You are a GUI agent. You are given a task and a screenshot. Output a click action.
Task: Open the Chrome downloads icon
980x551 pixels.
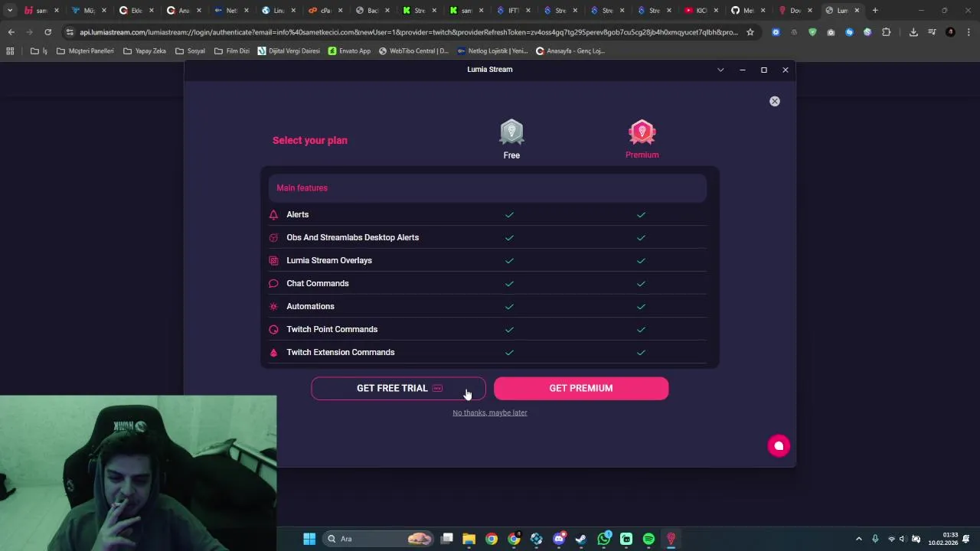point(913,32)
